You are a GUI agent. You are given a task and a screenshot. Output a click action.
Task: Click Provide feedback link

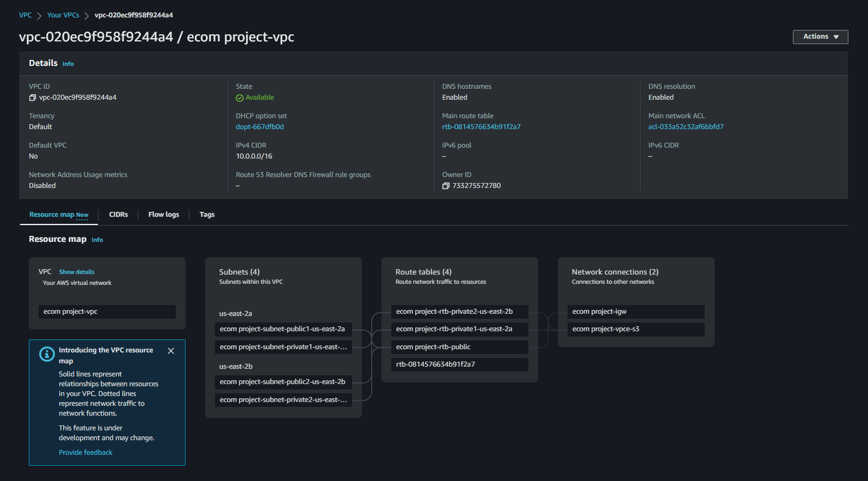85,453
